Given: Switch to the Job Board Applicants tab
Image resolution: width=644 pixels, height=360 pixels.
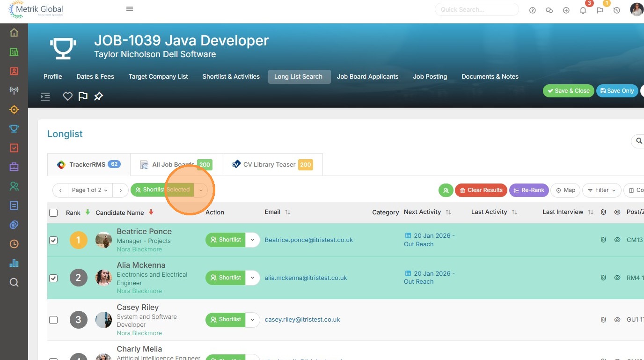Looking at the screenshot, I should [367, 77].
